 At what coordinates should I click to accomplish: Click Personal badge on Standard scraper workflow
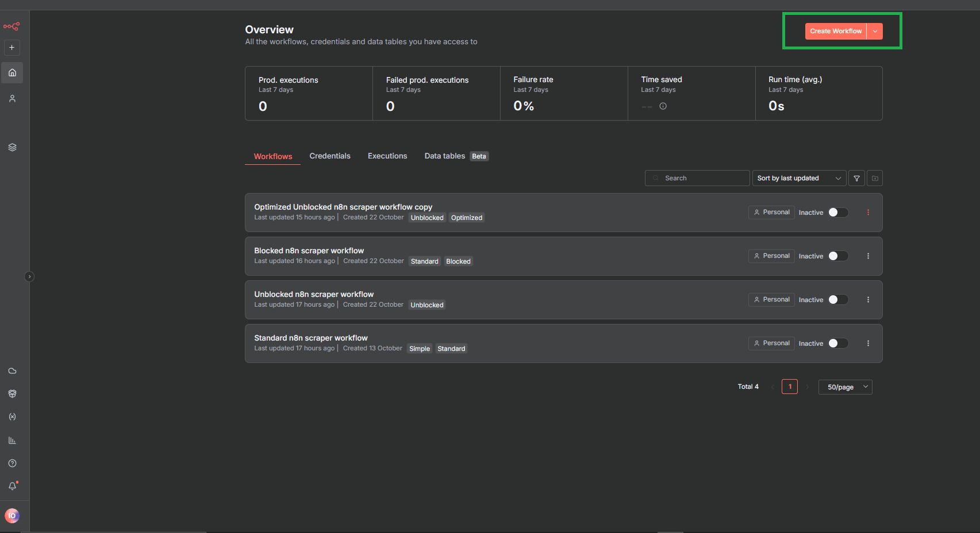click(x=771, y=343)
